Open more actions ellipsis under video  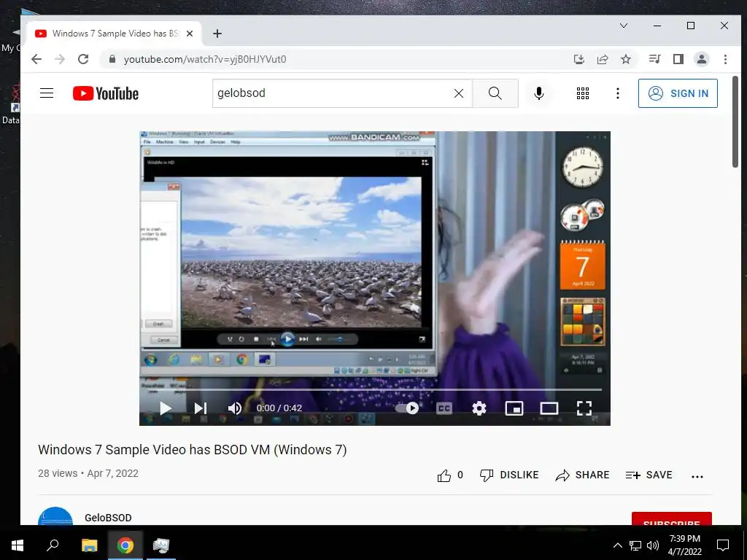point(697,476)
